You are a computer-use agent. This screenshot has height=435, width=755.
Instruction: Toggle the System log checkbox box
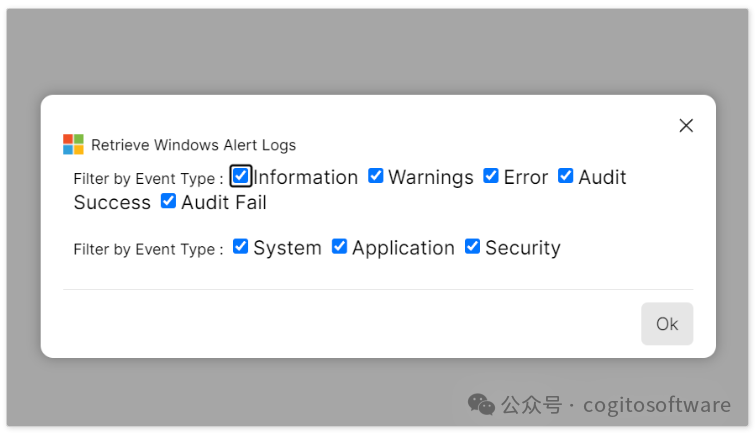pyautogui.click(x=240, y=246)
